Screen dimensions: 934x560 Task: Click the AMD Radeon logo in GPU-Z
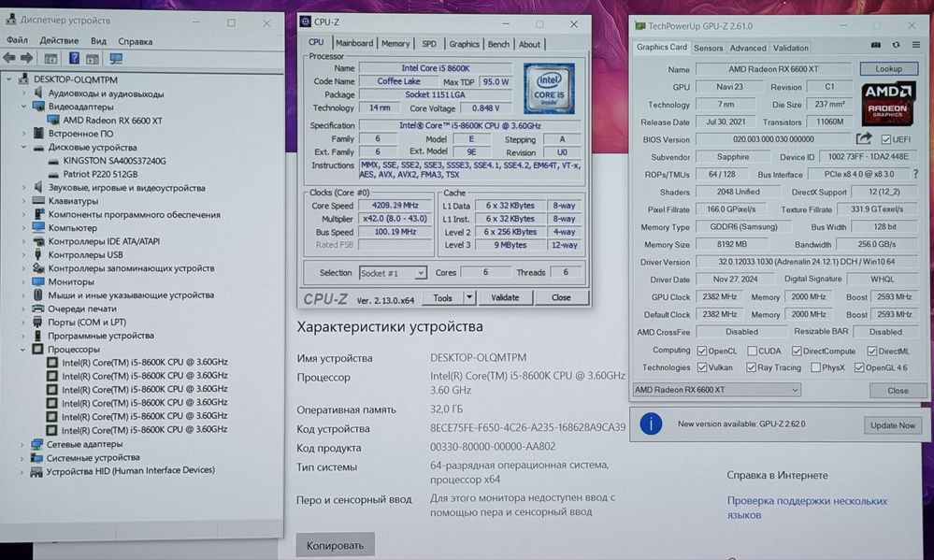[x=887, y=103]
